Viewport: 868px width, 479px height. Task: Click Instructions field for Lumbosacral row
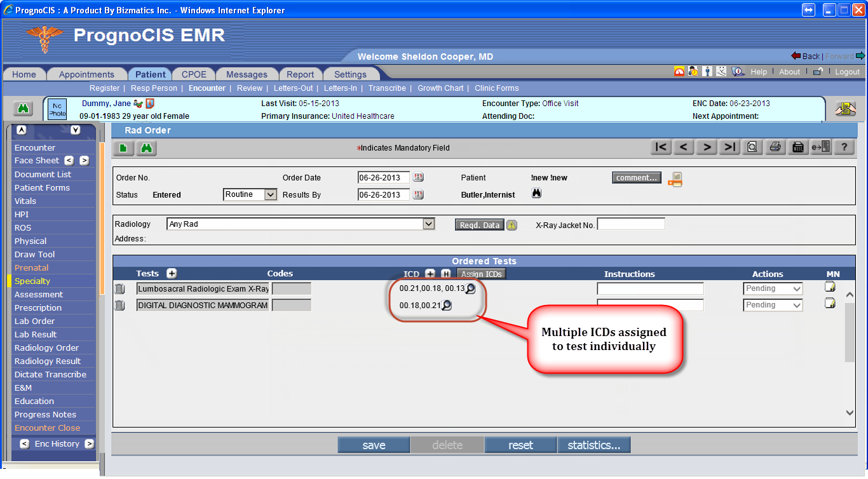click(x=650, y=288)
